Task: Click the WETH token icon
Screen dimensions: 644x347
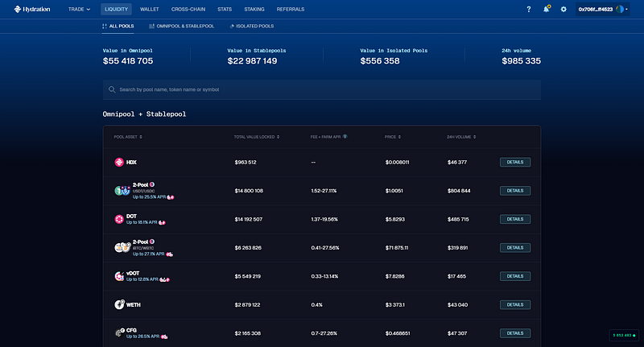Action: [x=119, y=304]
